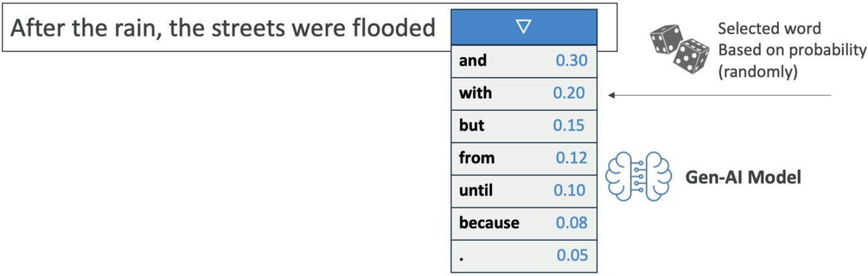868x276 pixels.
Task: Click the 0.05 probability value
Action: (572, 256)
